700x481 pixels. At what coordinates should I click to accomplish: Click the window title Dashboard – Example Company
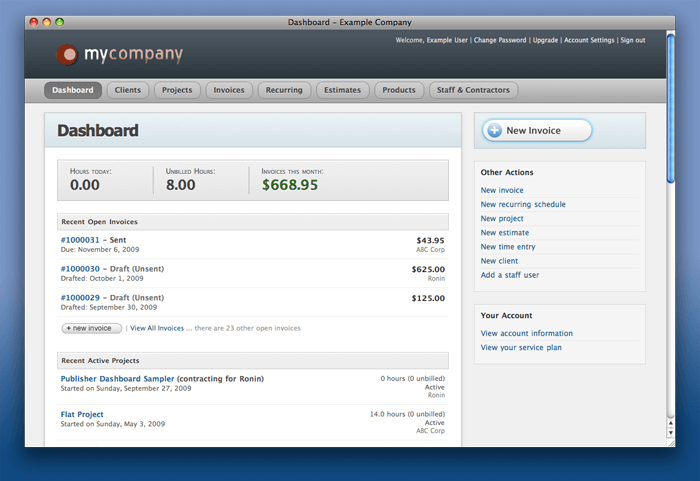tap(350, 22)
